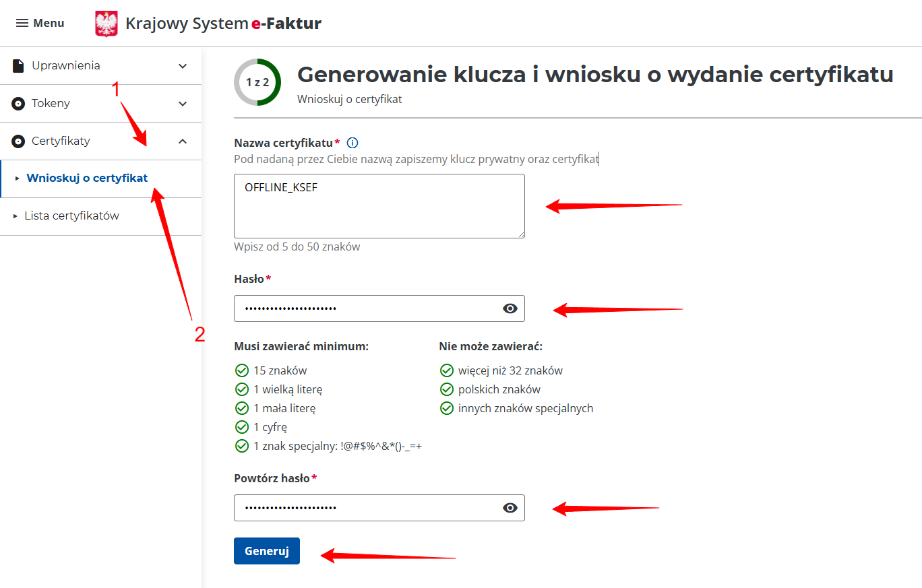This screenshot has height=588, width=922.
Task: Click the Powtórz hasło password field
Action: (x=379, y=508)
